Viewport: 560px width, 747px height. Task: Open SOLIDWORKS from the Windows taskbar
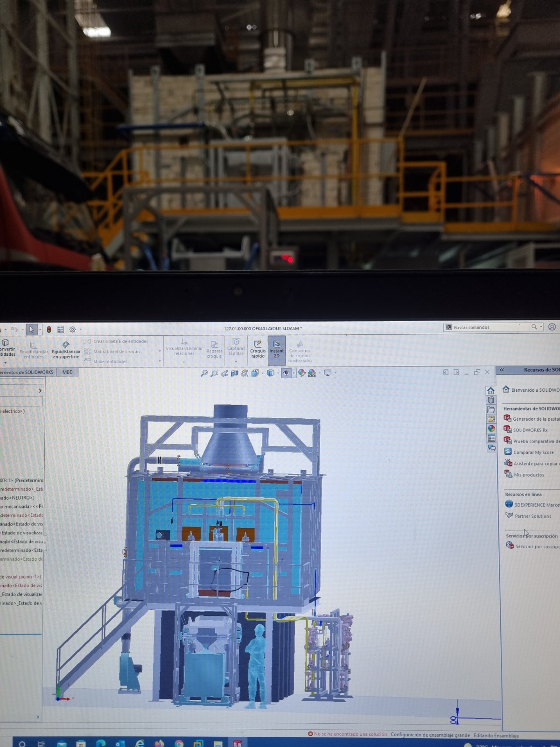238,743
